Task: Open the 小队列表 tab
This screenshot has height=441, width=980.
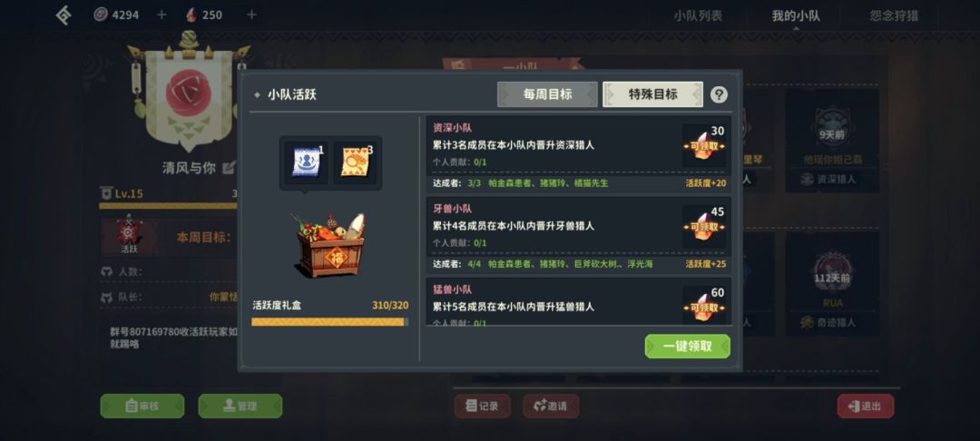Action: pyautogui.click(x=698, y=15)
